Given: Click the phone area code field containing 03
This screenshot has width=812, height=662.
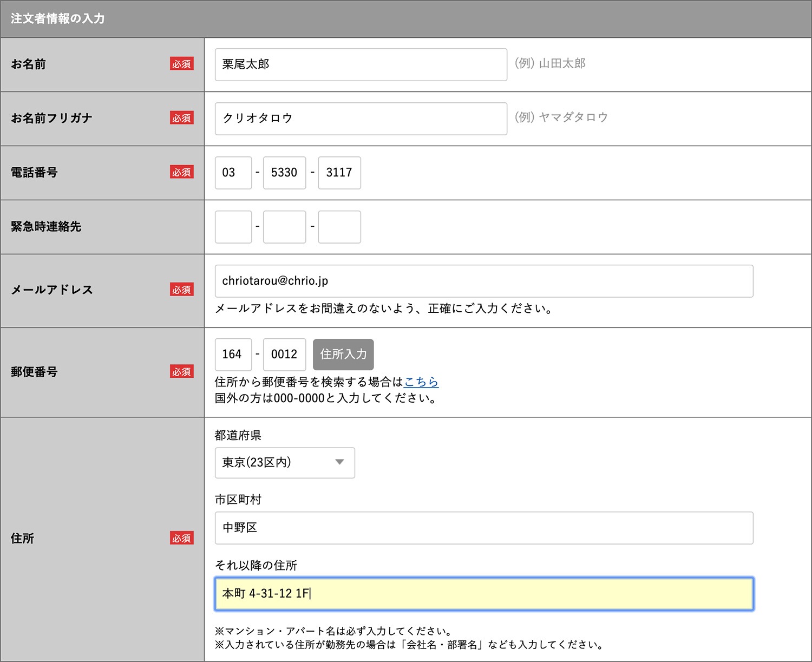Looking at the screenshot, I should click(233, 173).
